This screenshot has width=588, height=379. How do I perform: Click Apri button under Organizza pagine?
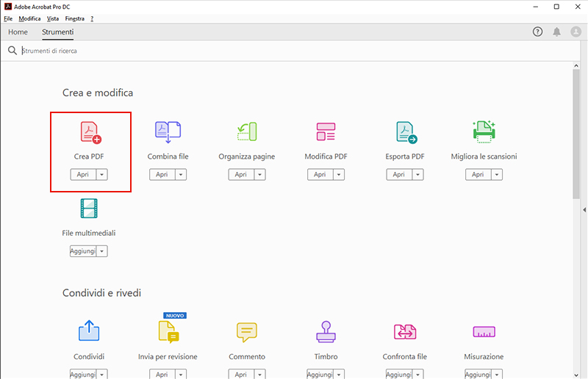pyautogui.click(x=241, y=174)
